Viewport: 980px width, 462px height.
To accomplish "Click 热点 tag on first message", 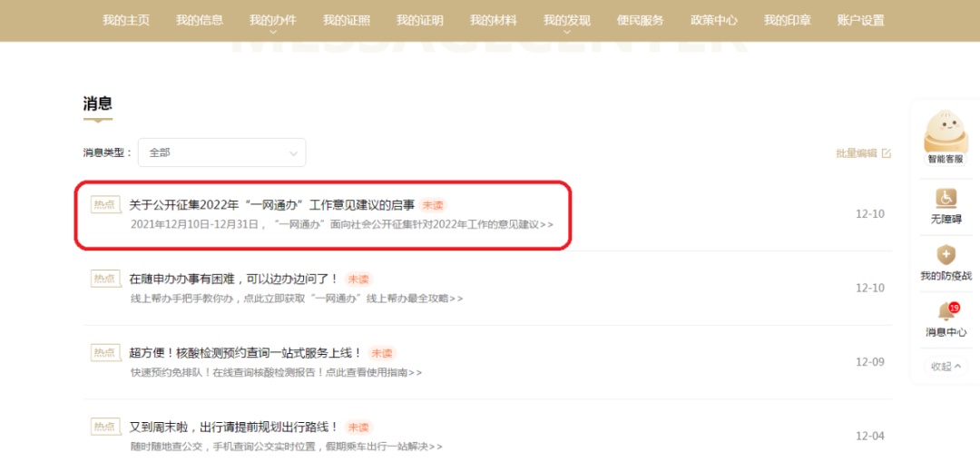I will coord(105,205).
